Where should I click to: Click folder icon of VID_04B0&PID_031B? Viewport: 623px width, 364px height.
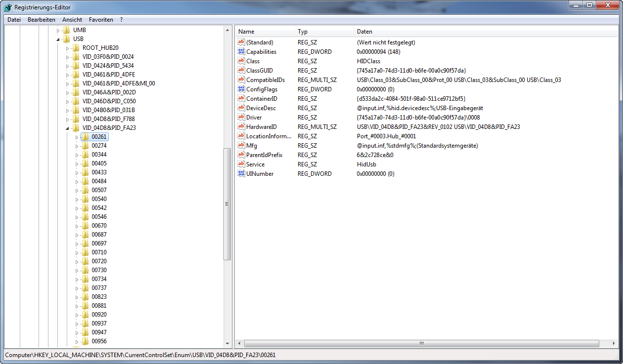coord(76,110)
